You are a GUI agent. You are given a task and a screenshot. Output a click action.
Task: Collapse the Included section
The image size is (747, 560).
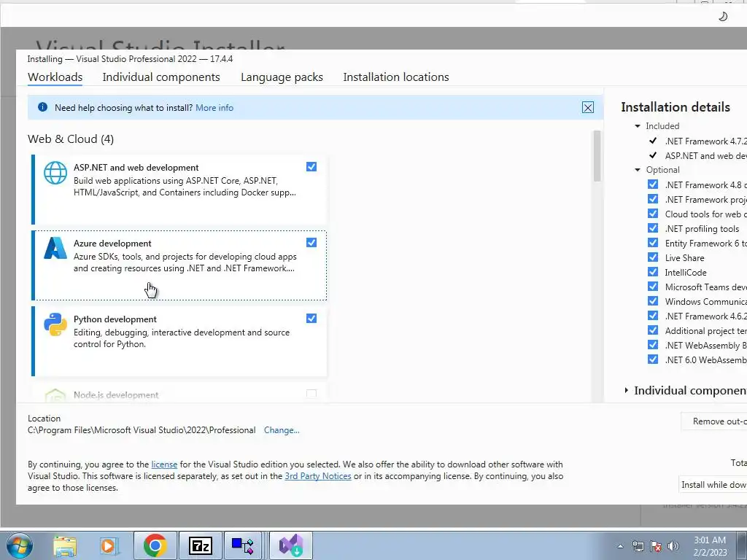(638, 126)
